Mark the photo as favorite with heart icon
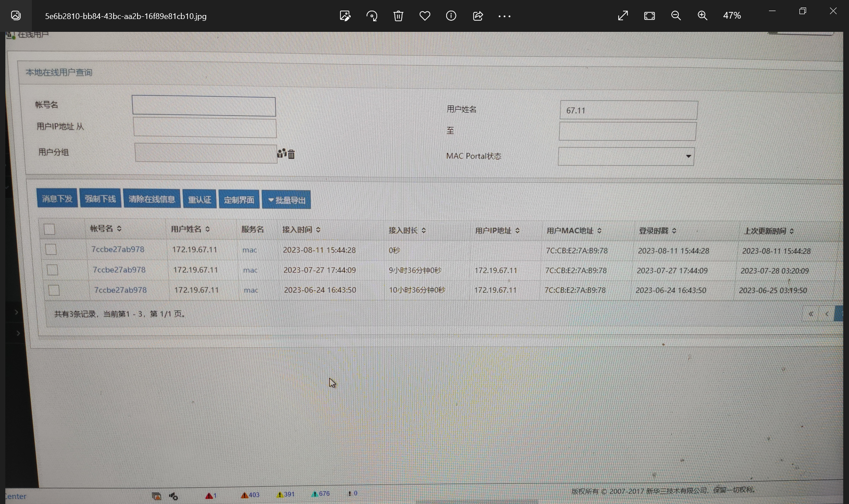The height and width of the screenshot is (504, 849). click(x=424, y=16)
